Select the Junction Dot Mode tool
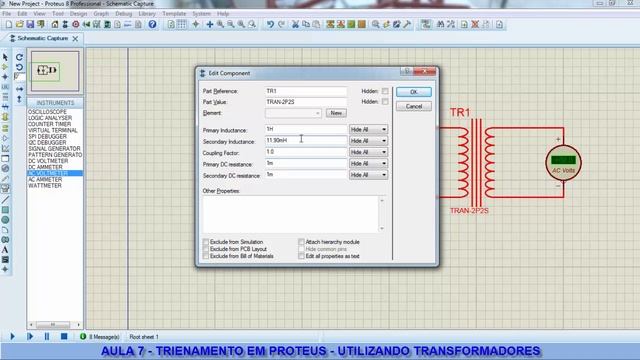 click(5, 76)
